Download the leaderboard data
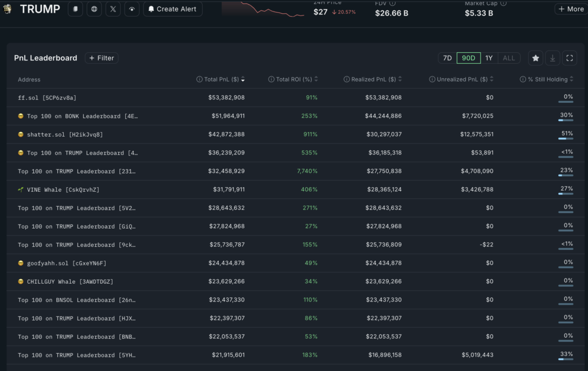Screen dimensions: 588x371 tap(552, 57)
